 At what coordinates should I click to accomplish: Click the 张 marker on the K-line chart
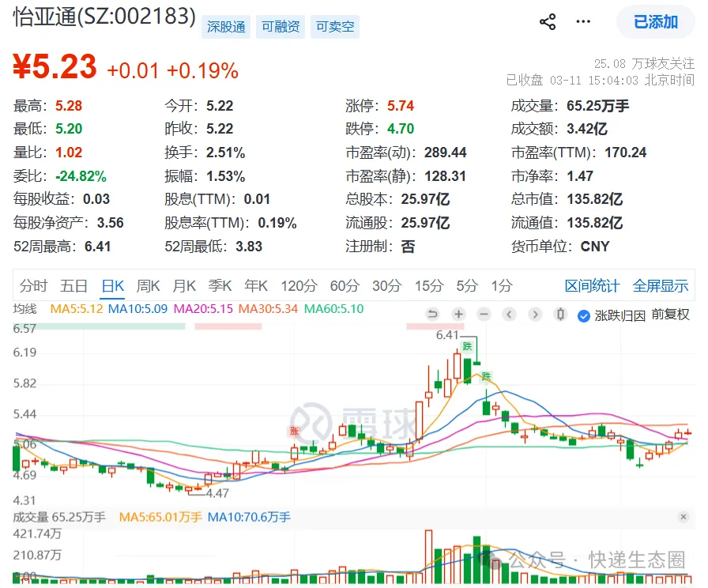tap(295, 431)
